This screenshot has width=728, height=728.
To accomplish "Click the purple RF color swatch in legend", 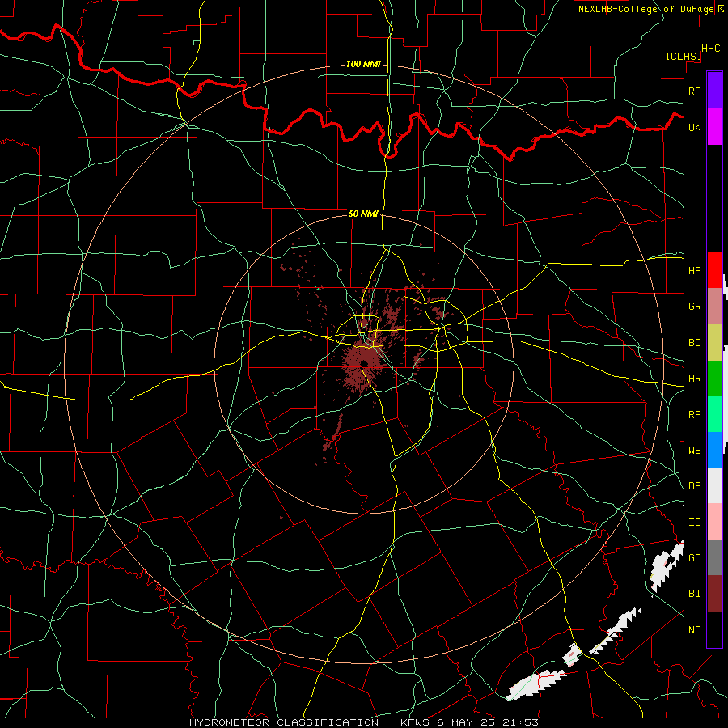I will pos(714,91).
